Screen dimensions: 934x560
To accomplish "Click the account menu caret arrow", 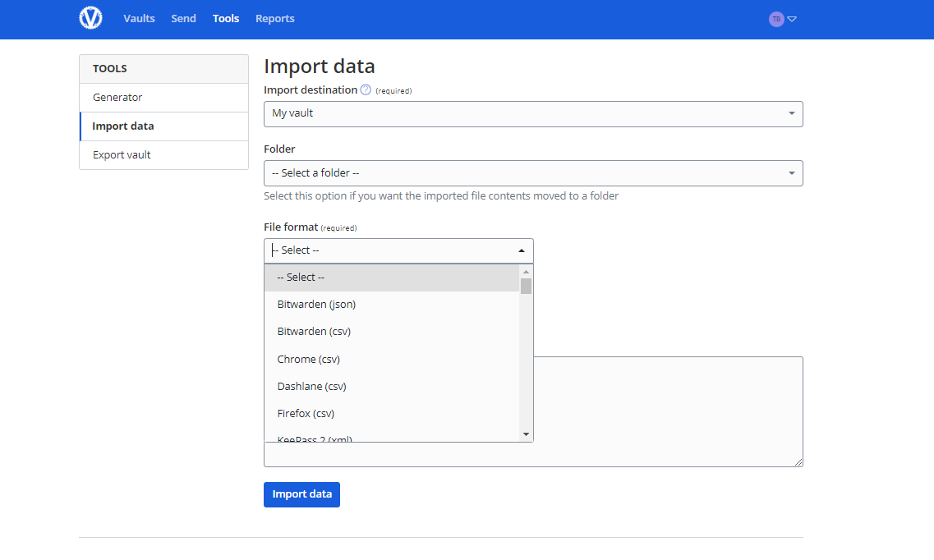I will coord(792,19).
